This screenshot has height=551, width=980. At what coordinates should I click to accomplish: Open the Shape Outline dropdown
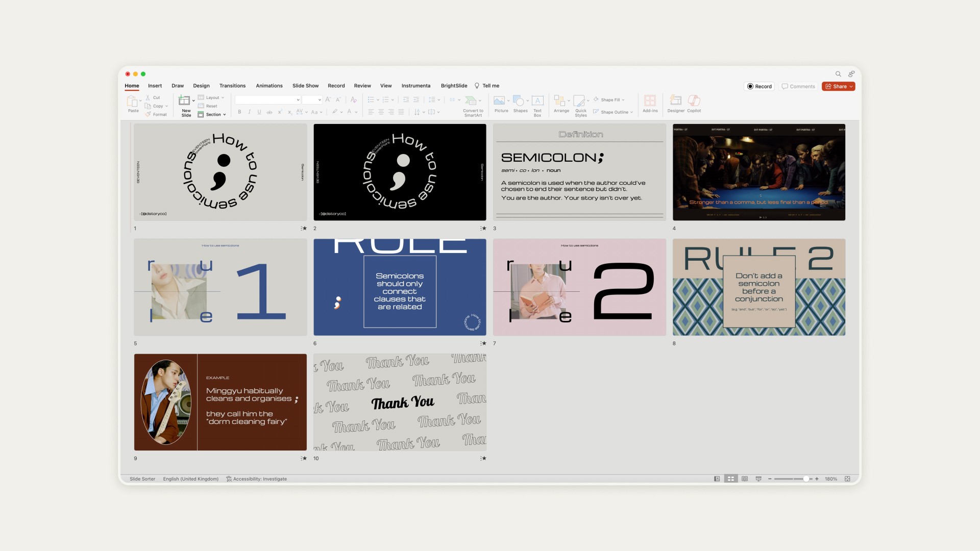(x=615, y=112)
